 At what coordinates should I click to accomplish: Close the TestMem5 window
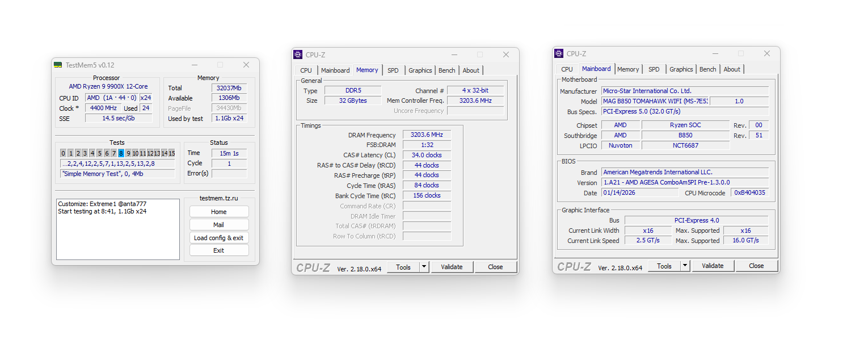(246, 65)
